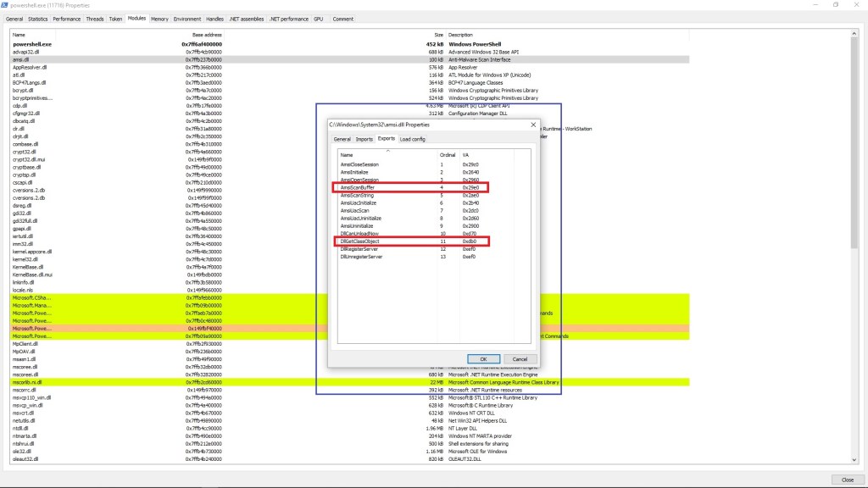
Task: Open the Imports tab in amsi.dll dialog
Action: click(364, 139)
